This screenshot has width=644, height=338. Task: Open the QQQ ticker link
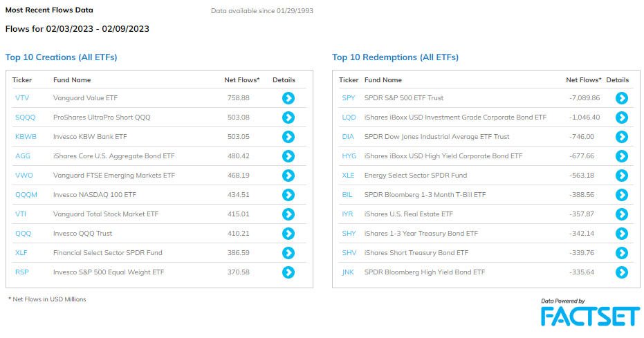23,234
